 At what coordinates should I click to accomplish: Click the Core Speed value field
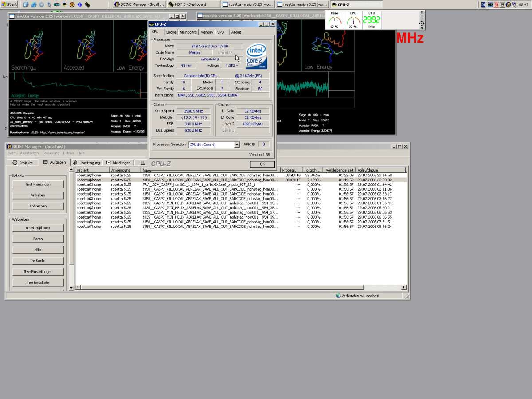coord(194,111)
